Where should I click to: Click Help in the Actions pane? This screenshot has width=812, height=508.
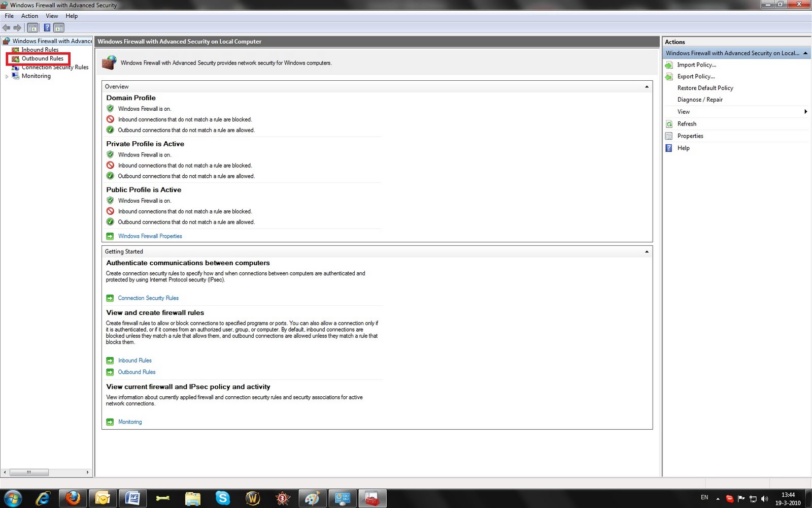point(683,148)
